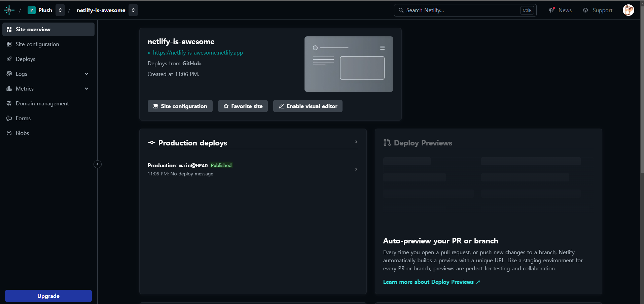The image size is (644, 304).
Task: Open the netlify-is-awesome.netlify.app URL
Action: 198,53
